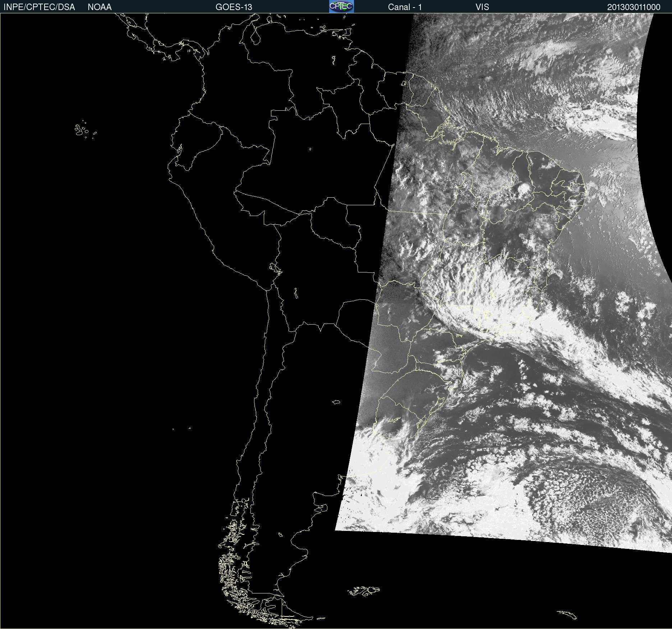Screen dimensions: 672x629
Task: Click the VIS label in the header
Action: tap(482, 7)
